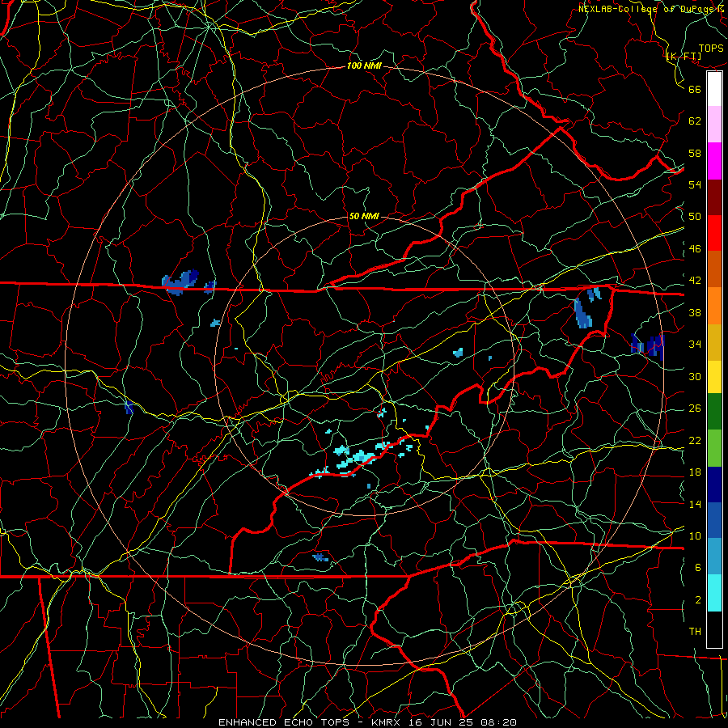Click the NEXLAB-College of DuPage header text
Viewport: 728px width, 728px height.
tap(653, 9)
